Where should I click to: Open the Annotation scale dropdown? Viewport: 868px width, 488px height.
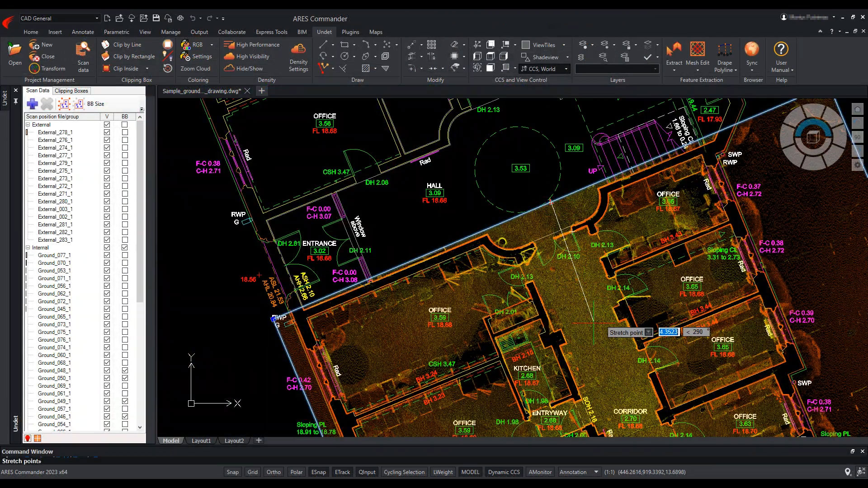point(579,472)
